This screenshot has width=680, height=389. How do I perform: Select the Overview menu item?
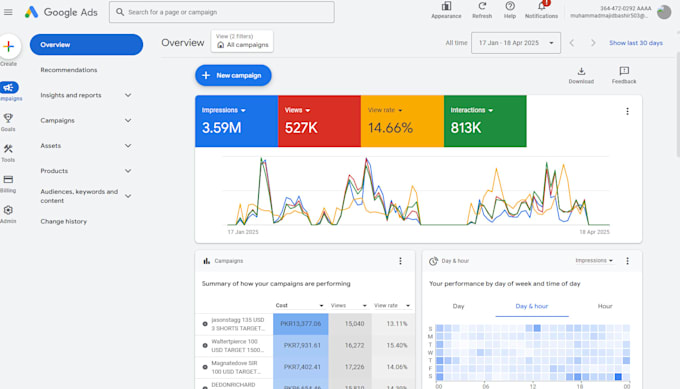[x=86, y=45]
